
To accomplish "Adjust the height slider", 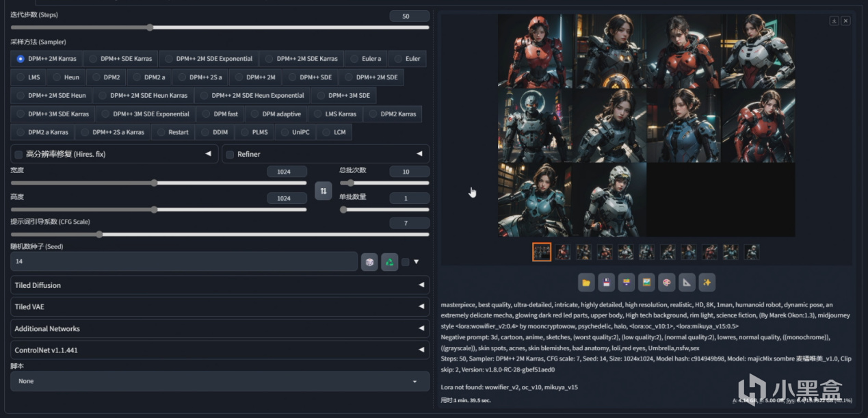I will coord(159,209).
